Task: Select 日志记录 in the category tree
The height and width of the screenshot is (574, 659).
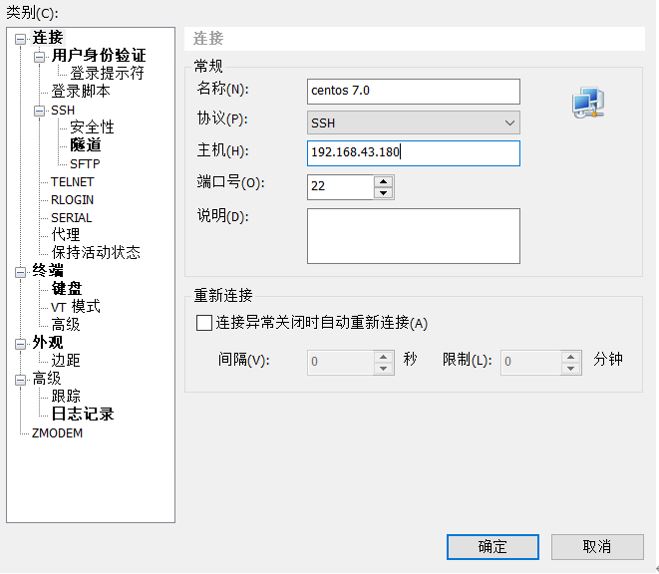Action: (83, 414)
